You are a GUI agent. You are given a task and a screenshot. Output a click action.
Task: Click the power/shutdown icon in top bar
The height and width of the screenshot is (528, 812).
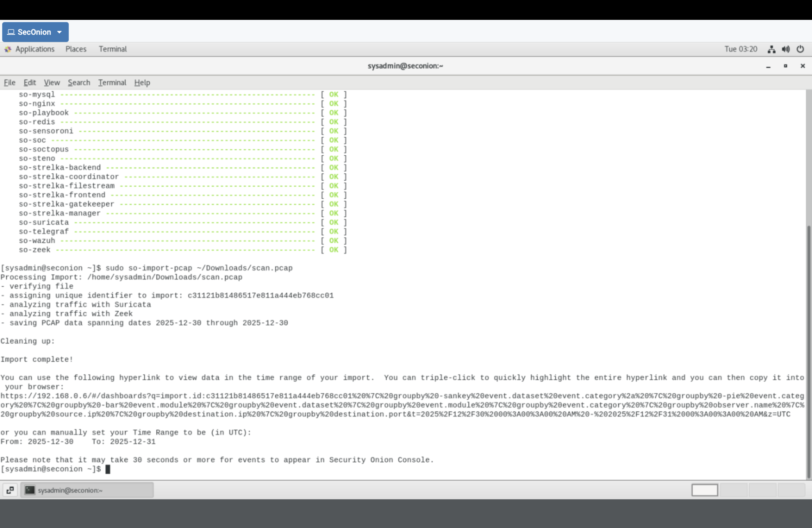tap(800, 49)
